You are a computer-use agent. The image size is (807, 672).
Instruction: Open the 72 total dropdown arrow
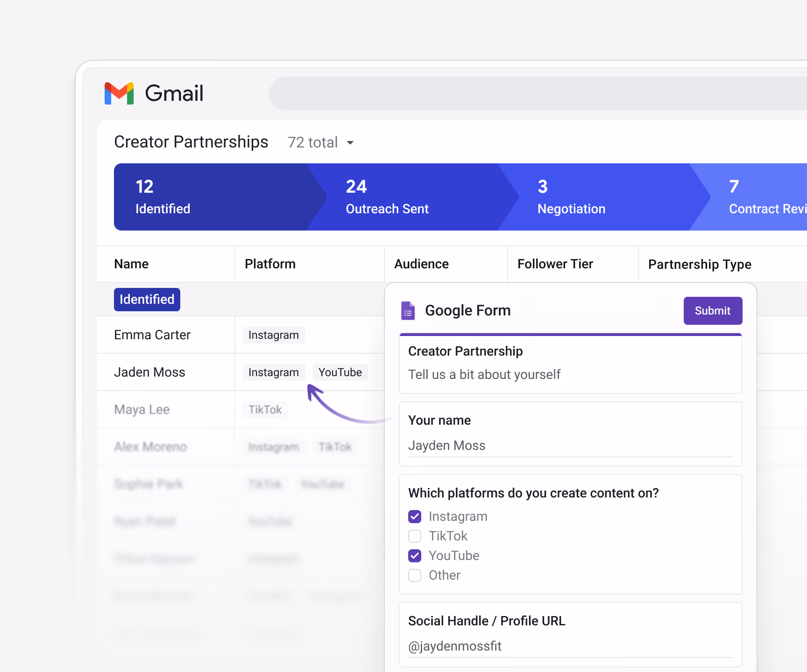[350, 143]
